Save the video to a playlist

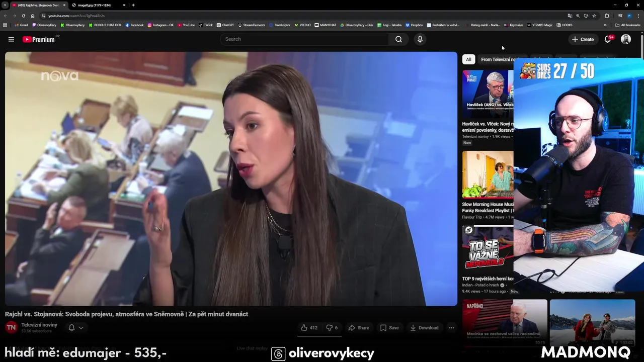point(389,328)
